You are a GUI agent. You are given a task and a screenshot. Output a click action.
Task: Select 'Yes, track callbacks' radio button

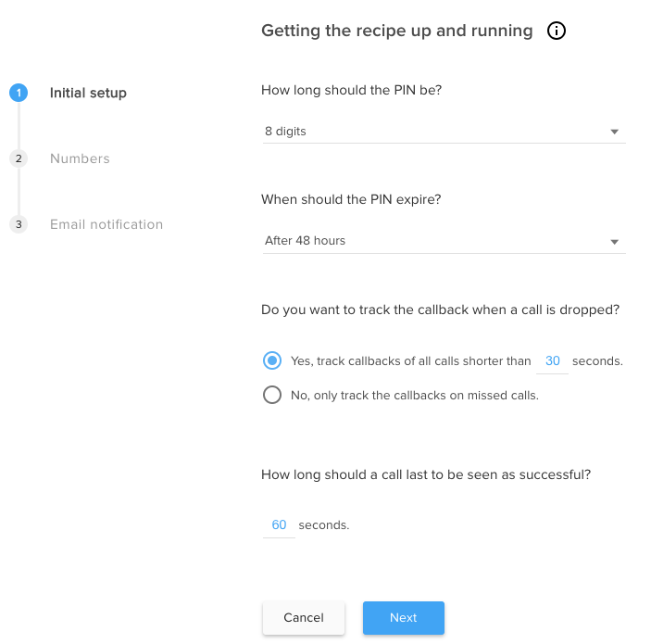[272, 360]
